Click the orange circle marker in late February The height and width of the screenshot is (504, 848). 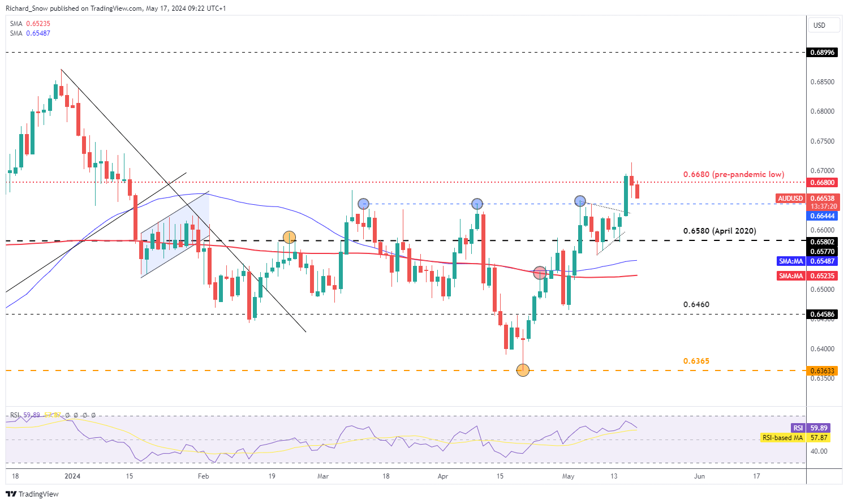point(289,237)
